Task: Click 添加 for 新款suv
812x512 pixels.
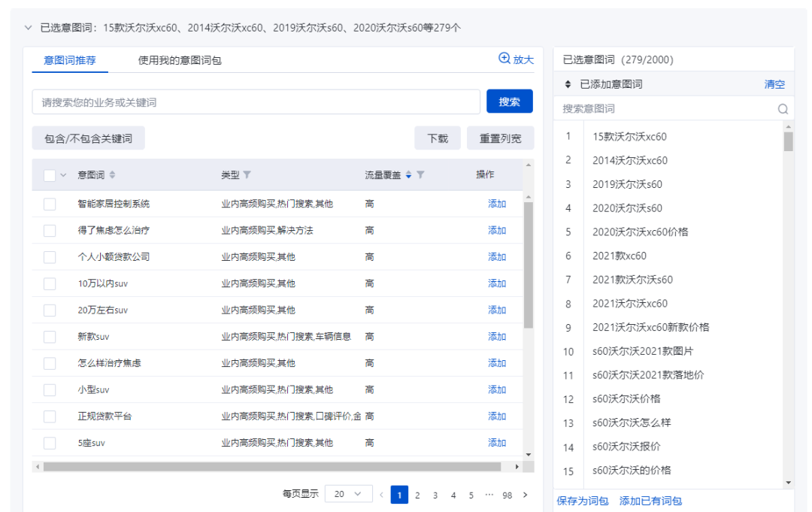Action: tap(497, 337)
